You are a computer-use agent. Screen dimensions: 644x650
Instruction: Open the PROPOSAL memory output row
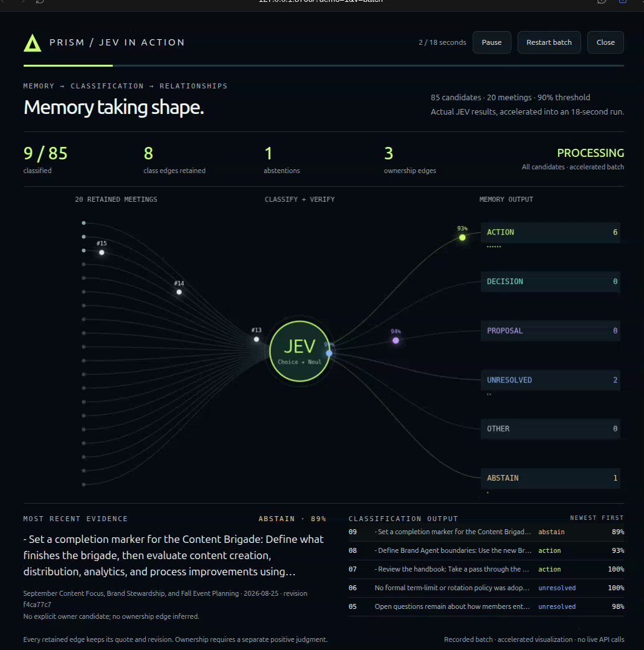coord(551,331)
